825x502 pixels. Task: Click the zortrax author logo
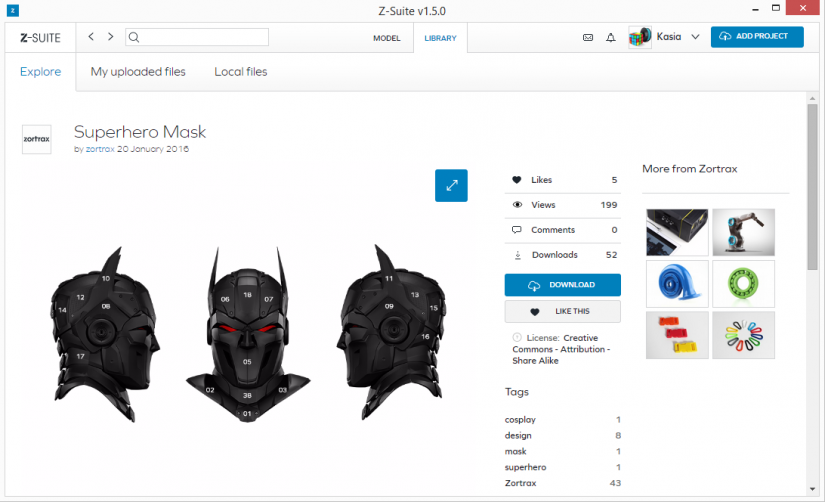click(x=36, y=139)
